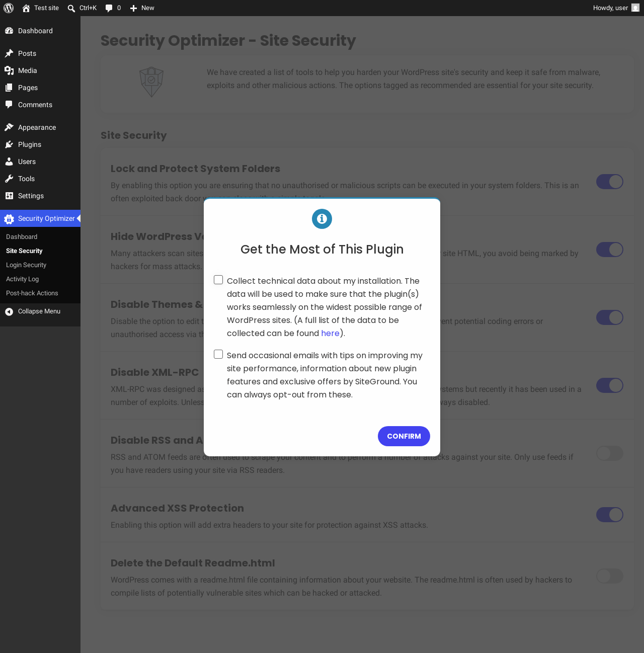
Task: Confirm the plugin dialog
Action: 404,436
